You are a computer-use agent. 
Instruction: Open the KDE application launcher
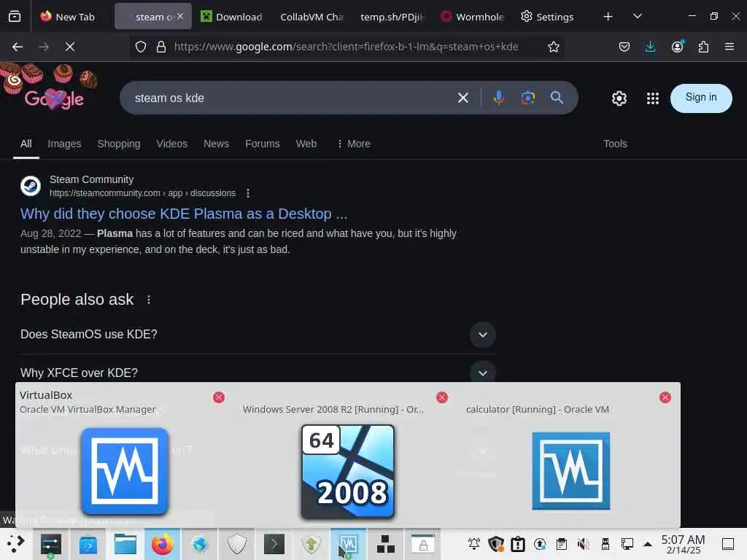tap(15, 544)
